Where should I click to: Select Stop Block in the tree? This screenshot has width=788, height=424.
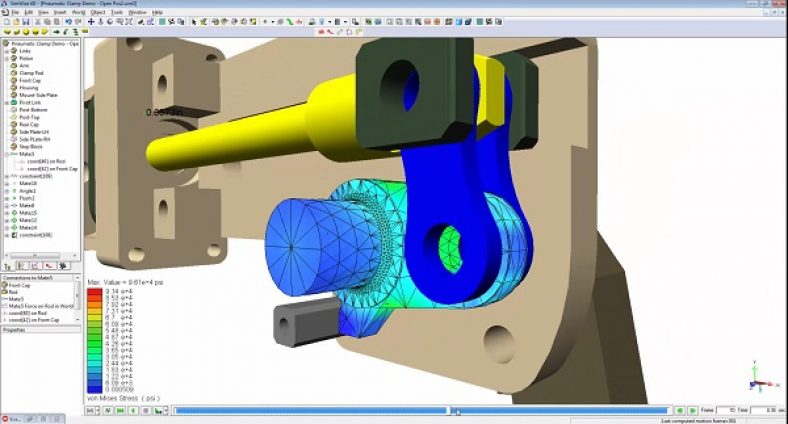(x=31, y=147)
